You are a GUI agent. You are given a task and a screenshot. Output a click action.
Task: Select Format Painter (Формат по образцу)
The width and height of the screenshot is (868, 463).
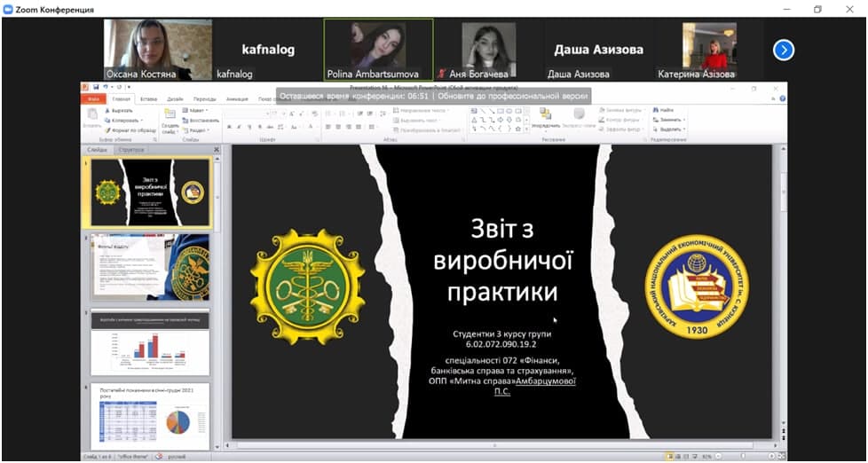click(x=130, y=130)
